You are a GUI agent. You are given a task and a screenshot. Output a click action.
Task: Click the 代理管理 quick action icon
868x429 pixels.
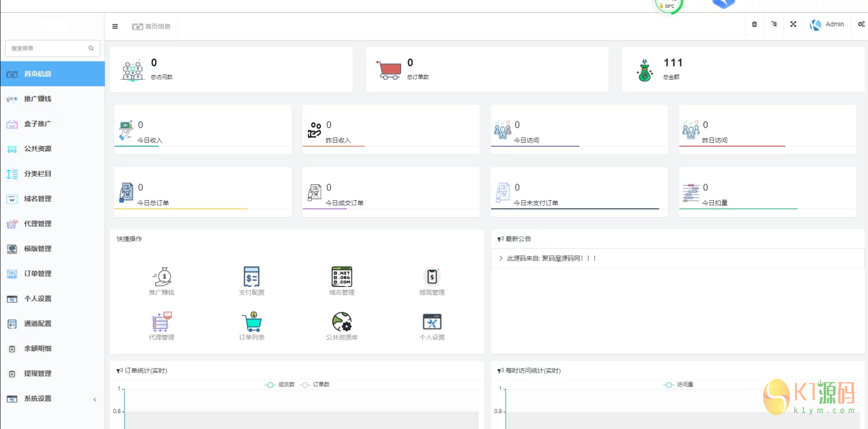(x=162, y=322)
